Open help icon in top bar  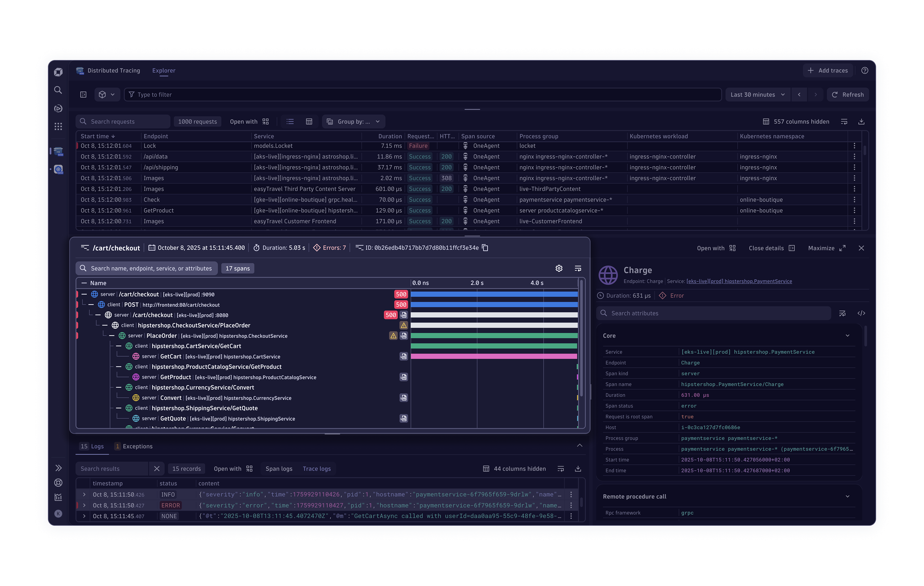(x=865, y=70)
